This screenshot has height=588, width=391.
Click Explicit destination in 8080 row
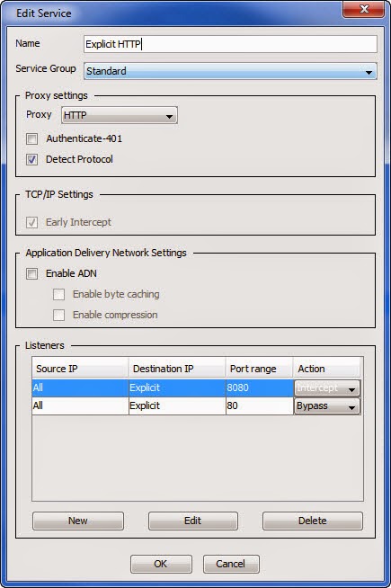177,388
